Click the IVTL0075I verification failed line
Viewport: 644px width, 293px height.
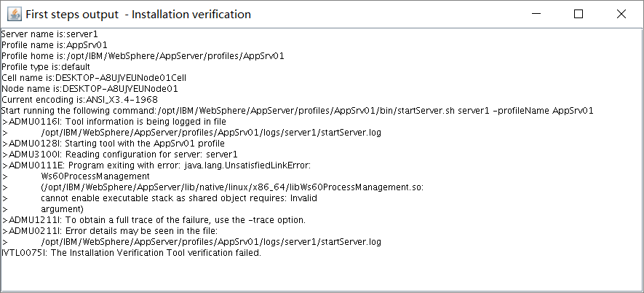tap(131, 253)
